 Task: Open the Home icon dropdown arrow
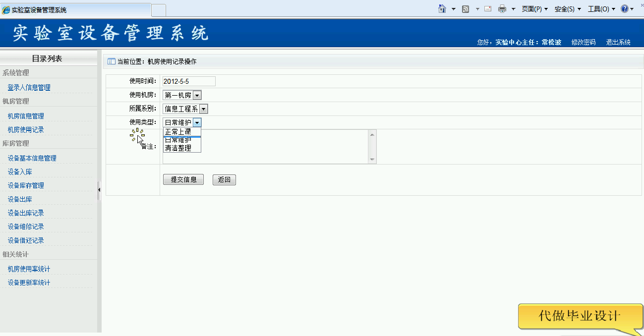coord(453,9)
